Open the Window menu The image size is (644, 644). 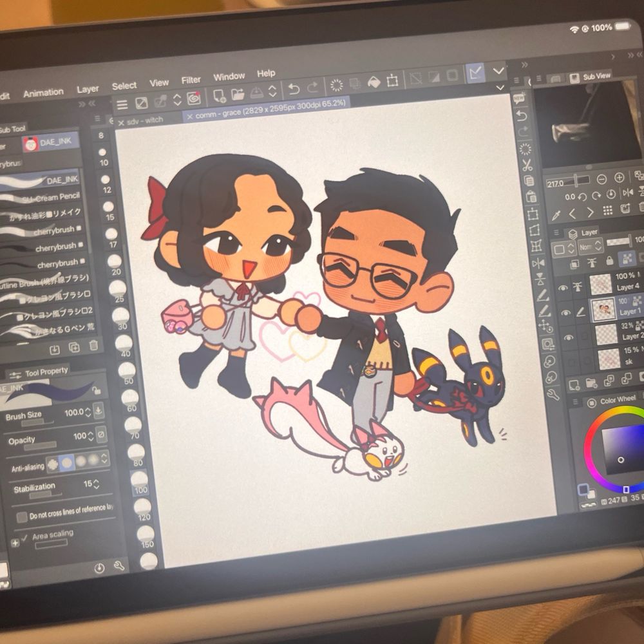pyautogui.click(x=229, y=77)
